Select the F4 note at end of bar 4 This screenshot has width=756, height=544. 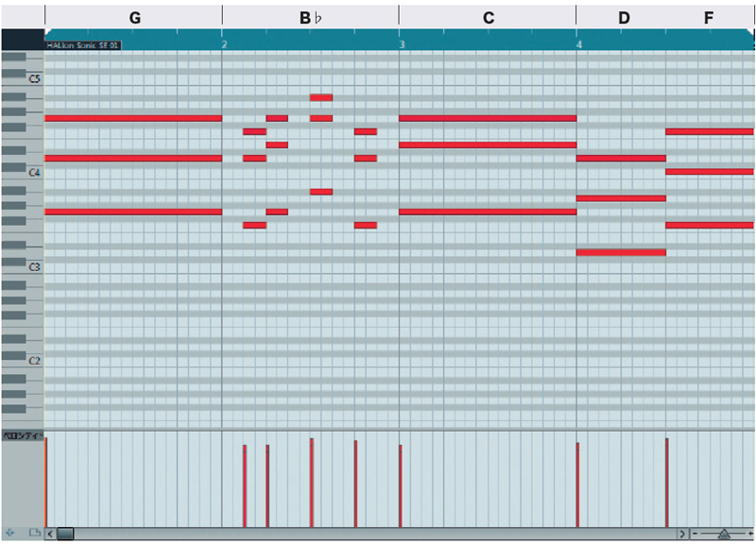tap(710, 131)
